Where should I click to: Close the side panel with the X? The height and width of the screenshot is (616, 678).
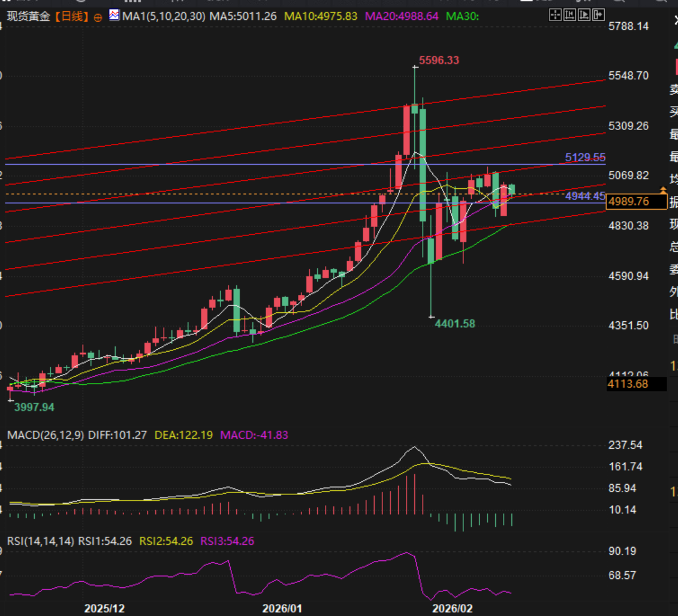tap(676, 20)
